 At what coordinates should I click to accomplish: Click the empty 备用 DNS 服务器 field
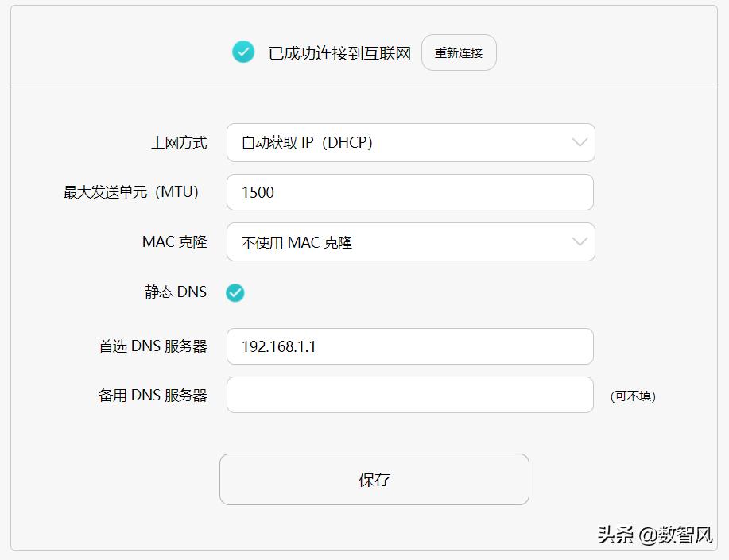(x=410, y=395)
